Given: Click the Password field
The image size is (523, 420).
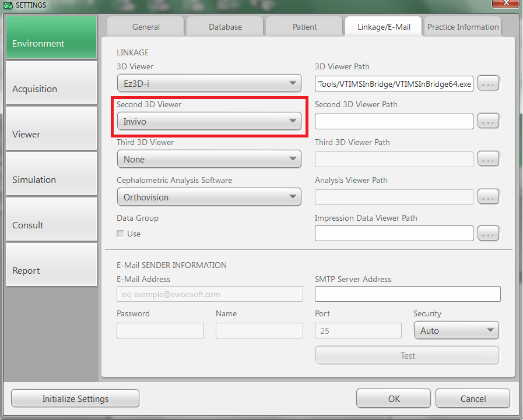Looking at the screenshot, I should (x=160, y=330).
